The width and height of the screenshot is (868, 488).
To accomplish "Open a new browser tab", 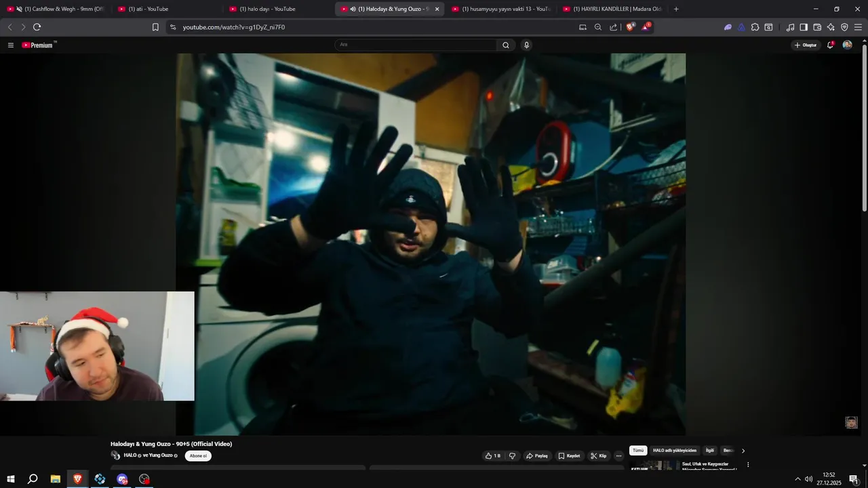I will 676,9.
